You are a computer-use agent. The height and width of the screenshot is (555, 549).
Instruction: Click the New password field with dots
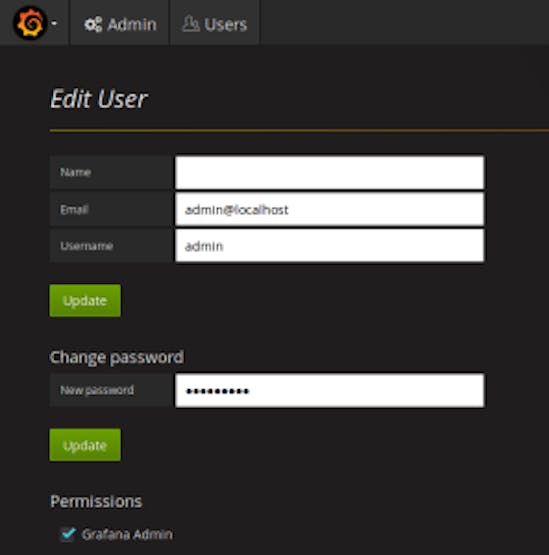tap(330, 390)
